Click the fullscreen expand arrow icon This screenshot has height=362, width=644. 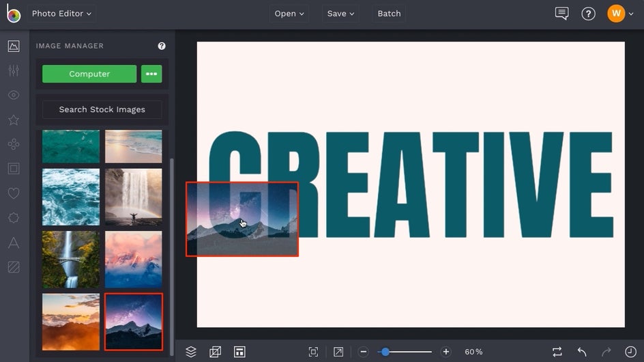click(338, 352)
